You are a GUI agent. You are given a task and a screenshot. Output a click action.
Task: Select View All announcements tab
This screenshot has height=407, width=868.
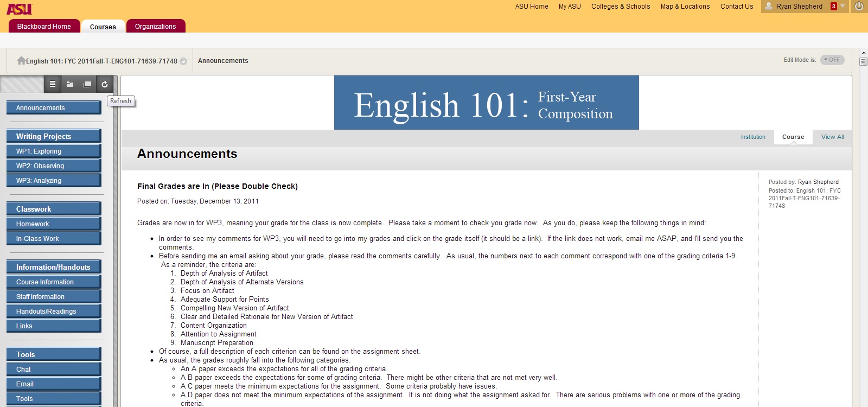tap(832, 137)
